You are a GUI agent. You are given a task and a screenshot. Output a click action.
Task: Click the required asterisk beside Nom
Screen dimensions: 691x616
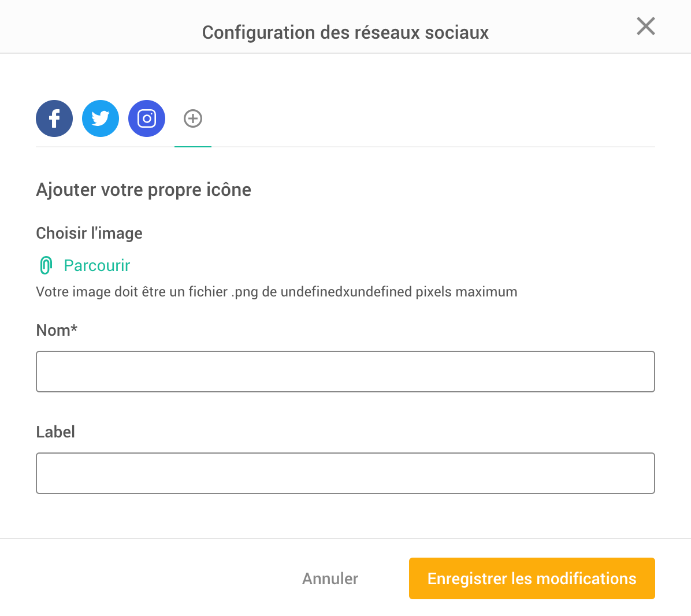click(x=75, y=328)
